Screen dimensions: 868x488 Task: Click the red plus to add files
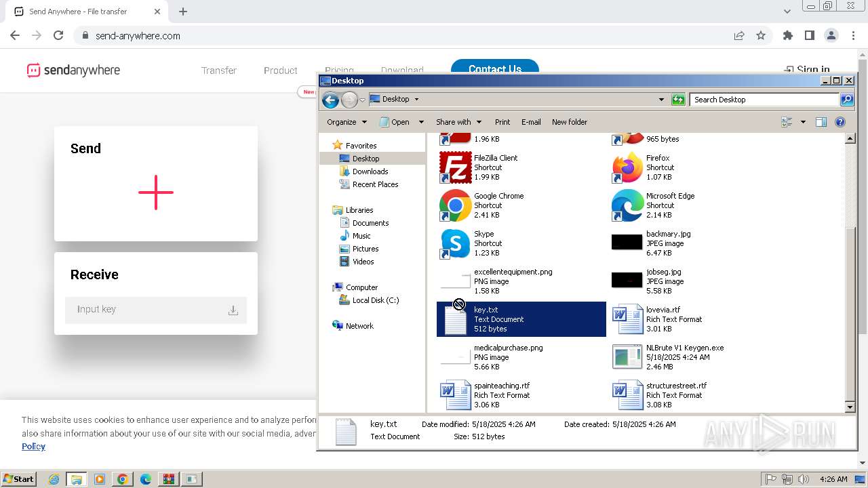156,192
